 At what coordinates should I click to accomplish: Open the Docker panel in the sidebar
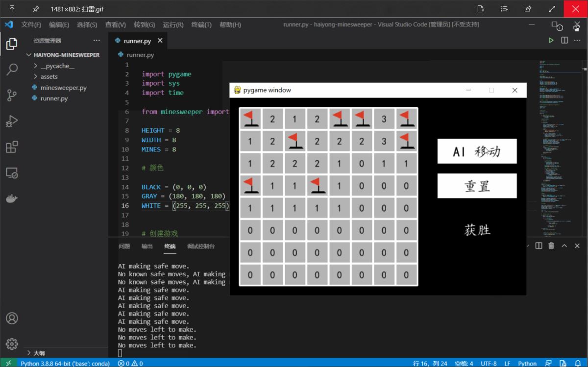point(12,198)
